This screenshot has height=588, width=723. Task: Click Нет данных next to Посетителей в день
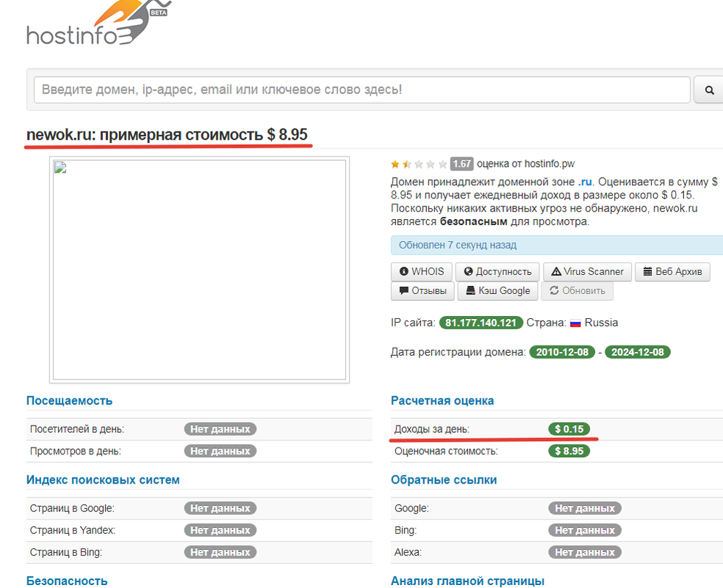pyautogui.click(x=220, y=429)
